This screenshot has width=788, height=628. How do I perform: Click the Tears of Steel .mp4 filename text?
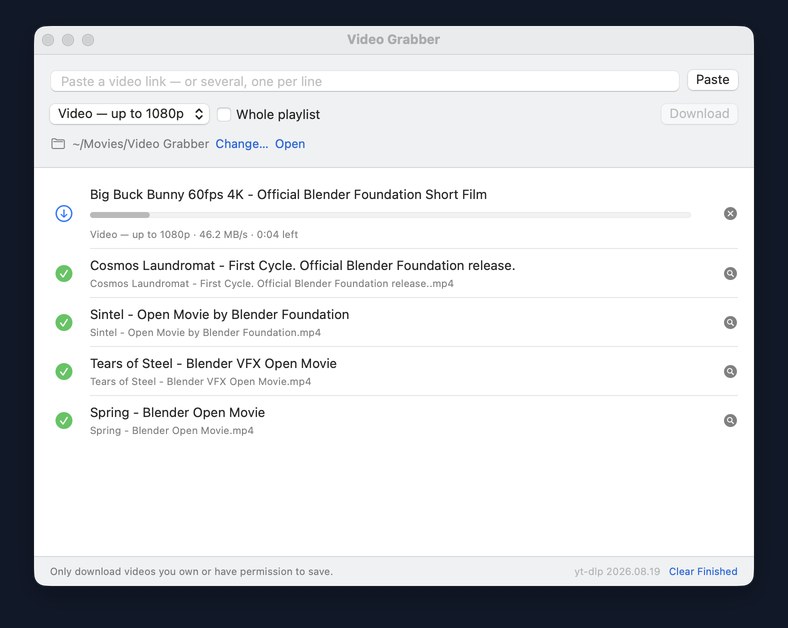click(201, 382)
